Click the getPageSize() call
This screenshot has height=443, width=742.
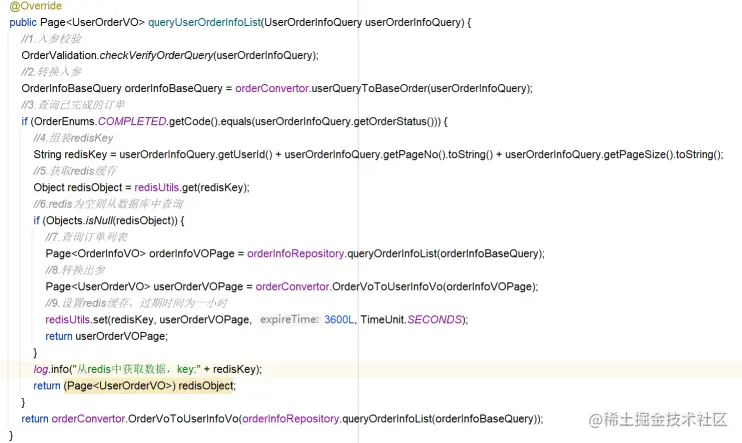point(638,155)
